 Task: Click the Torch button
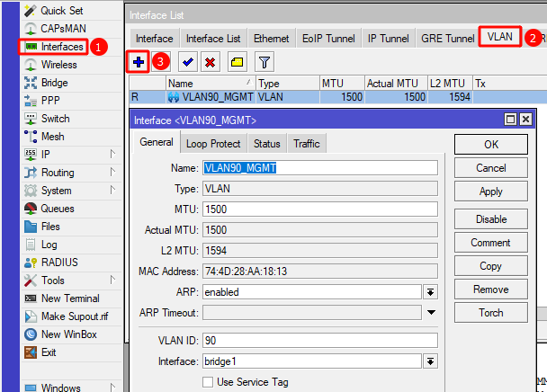[x=490, y=313]
